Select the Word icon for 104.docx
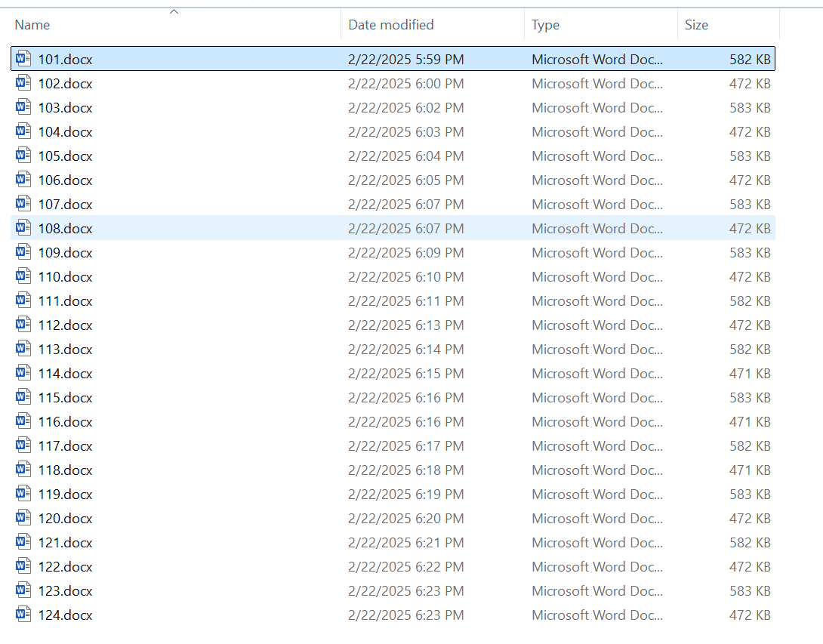Screen dimensions: 823x644 (23, 131)
